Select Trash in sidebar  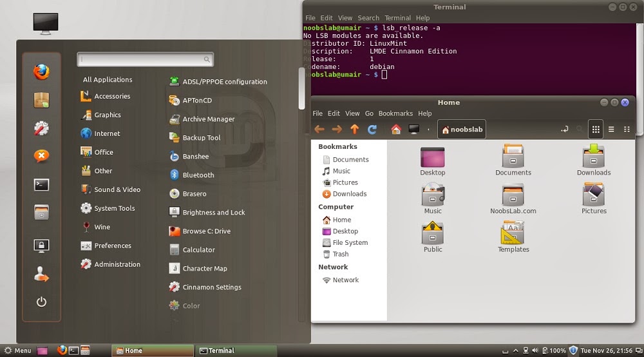[336, 255]
